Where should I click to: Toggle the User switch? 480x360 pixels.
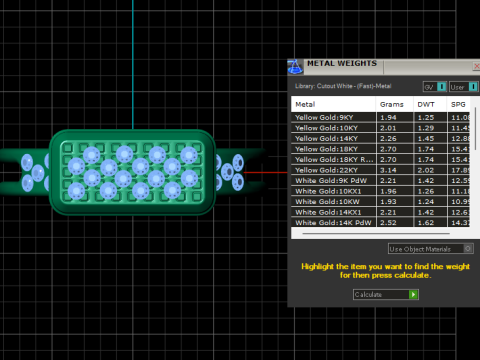(464, 87)
